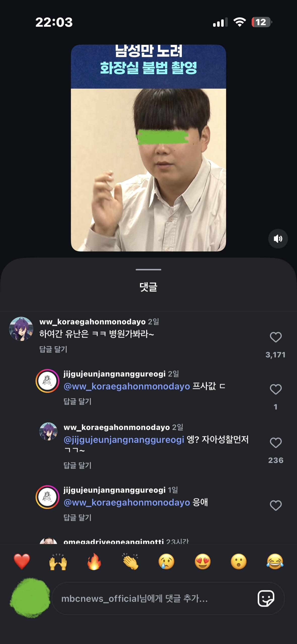The width and height of the screenshot is (297, 644).
Task: Tap the red heart emoji reaction
Action: click(22, 562)
